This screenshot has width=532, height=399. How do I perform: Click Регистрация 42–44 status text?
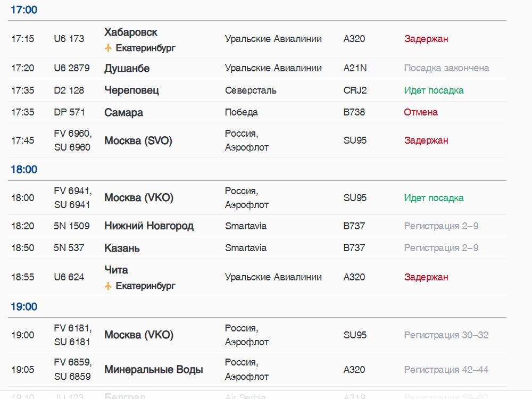(446, 370)
